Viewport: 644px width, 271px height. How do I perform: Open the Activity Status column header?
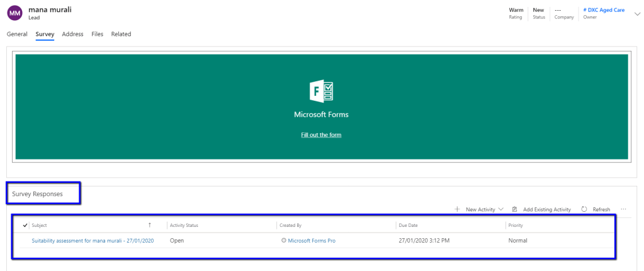click(x=184, y=225)
